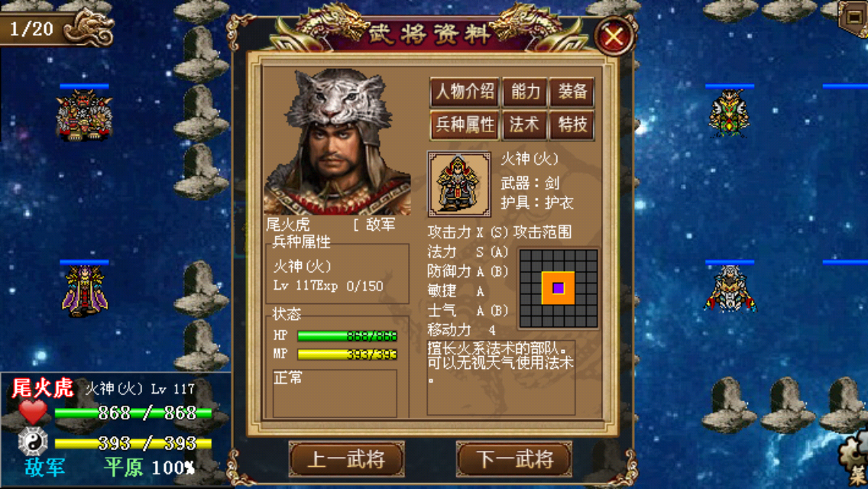Select the white-haired unit on right side

(730, 289)
